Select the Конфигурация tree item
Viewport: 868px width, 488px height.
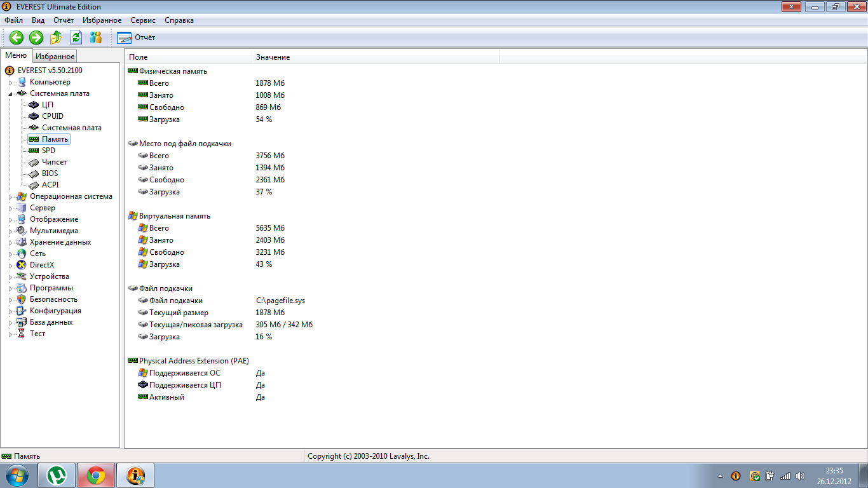coord(55,311)
